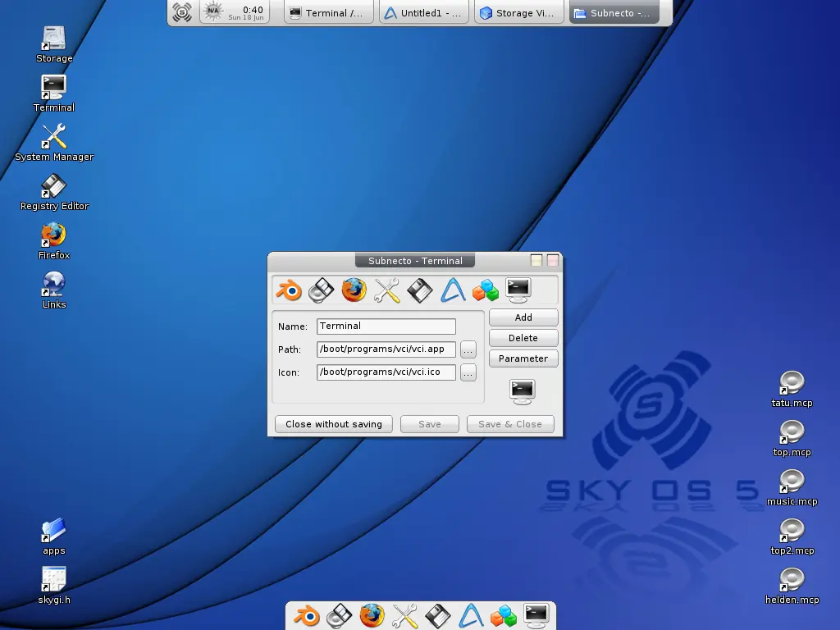Open Firefox from the bottom dock
Image resolution: width=840 pixels, height=630 pixels.
tap(372, 616)
